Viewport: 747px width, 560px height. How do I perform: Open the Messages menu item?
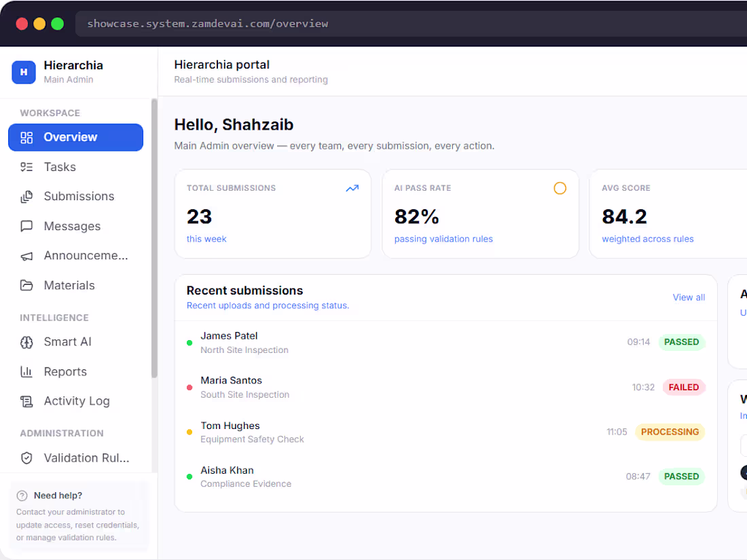(x=76, y=226)
